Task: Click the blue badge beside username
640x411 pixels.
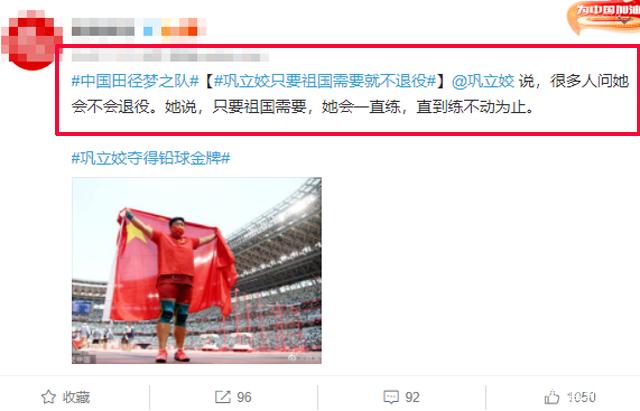Action: pos(148,31)
